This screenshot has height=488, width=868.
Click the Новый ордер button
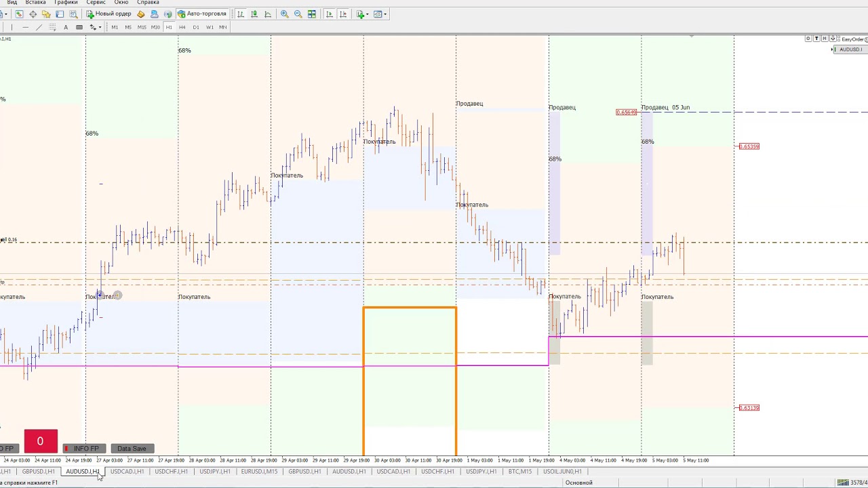pos(109,14)
